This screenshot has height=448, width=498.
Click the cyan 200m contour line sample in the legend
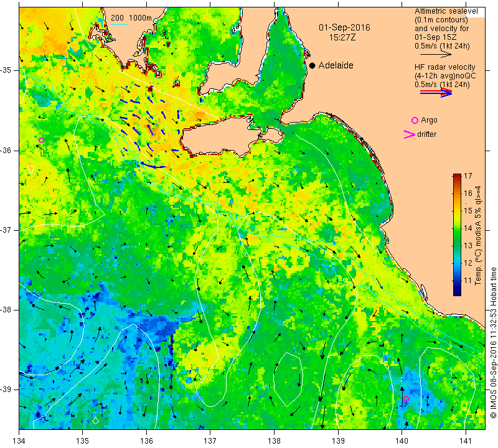point(119,24)
